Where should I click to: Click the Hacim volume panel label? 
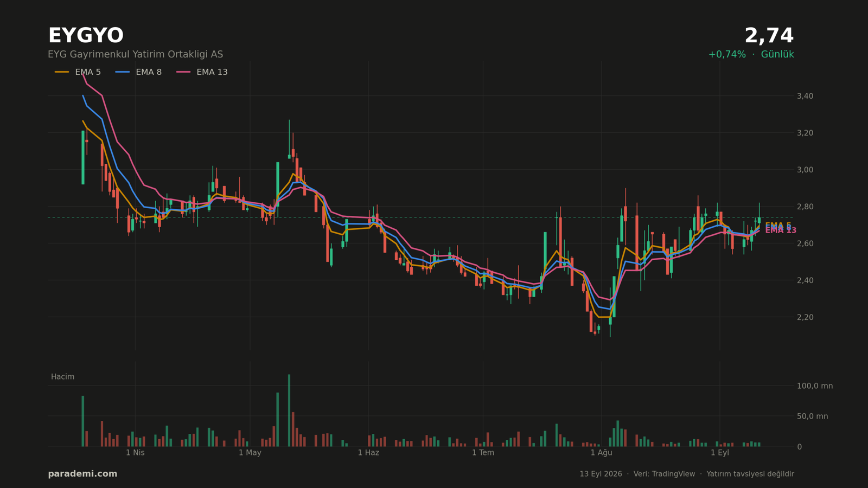click(62, 377)
